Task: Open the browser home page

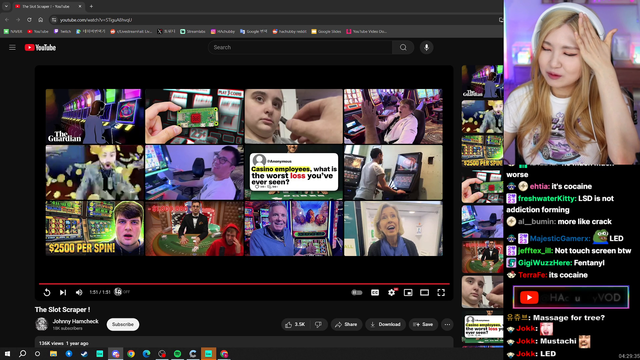Action: [x=40, y=20]
